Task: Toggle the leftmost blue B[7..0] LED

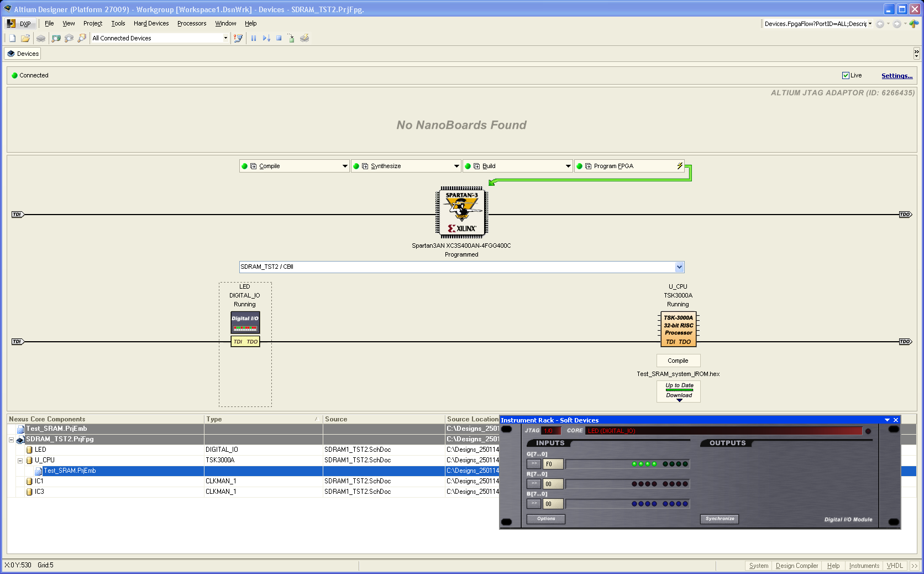Action: click(x=634, y=504)
